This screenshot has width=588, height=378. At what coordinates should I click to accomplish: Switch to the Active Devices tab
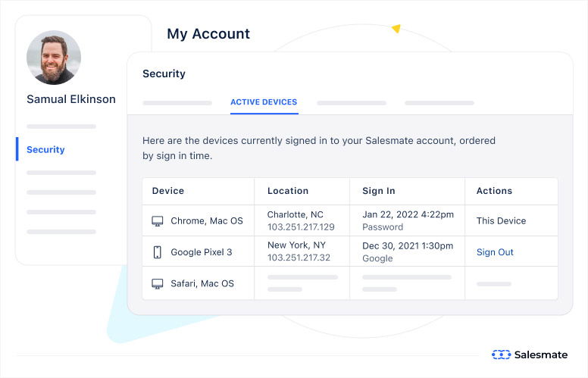tap(264, 102)
